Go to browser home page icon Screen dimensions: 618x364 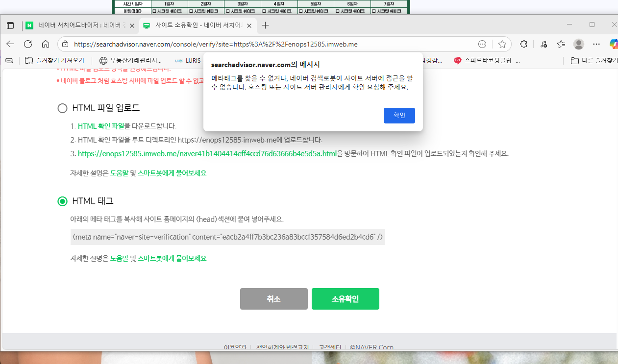[x=46, y=44]
